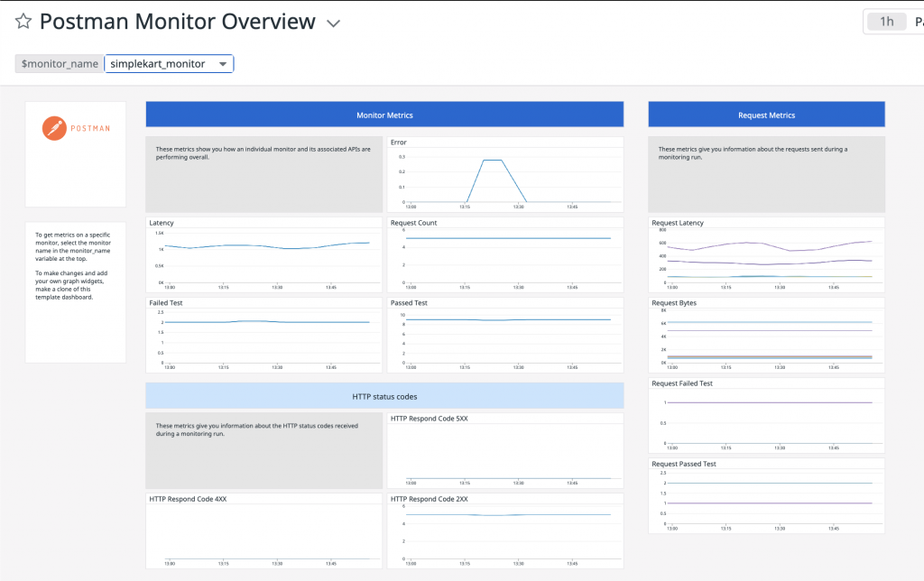Screen dimensions: 924x581
Task: Open the HTTP Respond Code 4XX graph
Action: point(264,530)
